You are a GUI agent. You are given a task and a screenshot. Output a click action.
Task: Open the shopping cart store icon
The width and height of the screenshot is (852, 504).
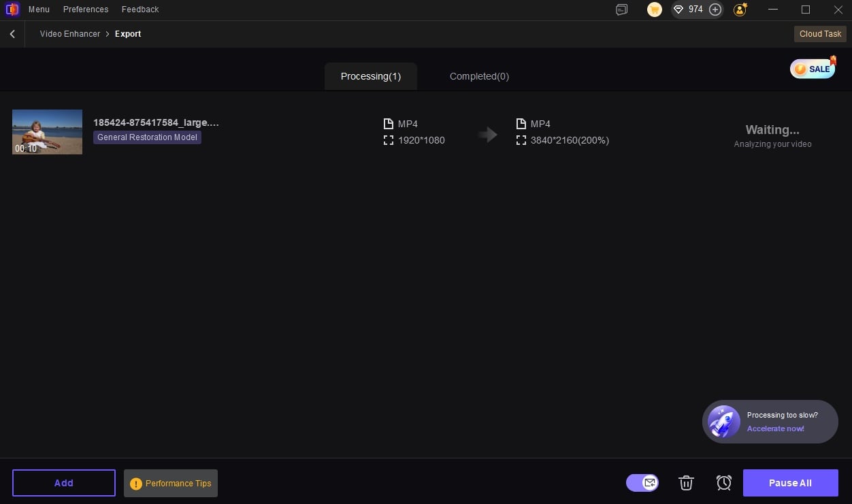pos(654,10)
